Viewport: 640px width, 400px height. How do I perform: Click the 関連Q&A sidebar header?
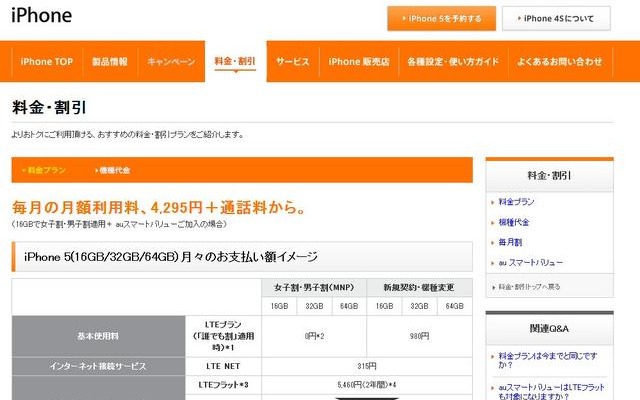549,329
